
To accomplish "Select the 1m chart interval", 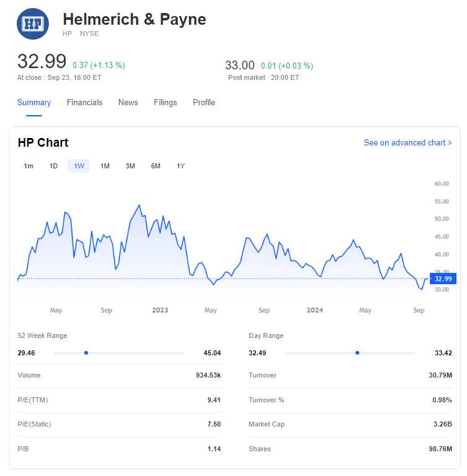I will click(x=28, y=166).
